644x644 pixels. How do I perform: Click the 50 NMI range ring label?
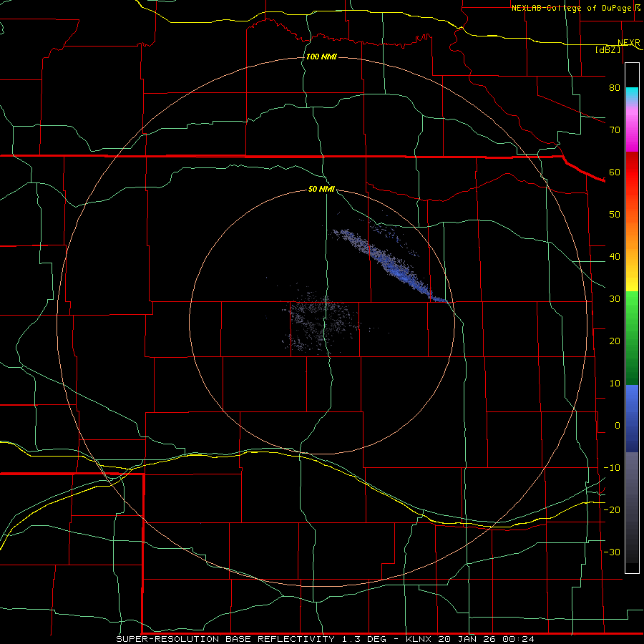point(321,190)
